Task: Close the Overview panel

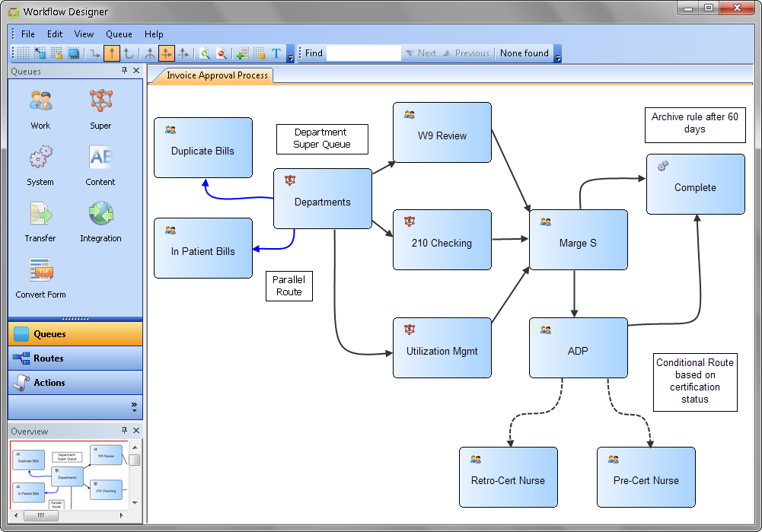Action: click(136, 431)
